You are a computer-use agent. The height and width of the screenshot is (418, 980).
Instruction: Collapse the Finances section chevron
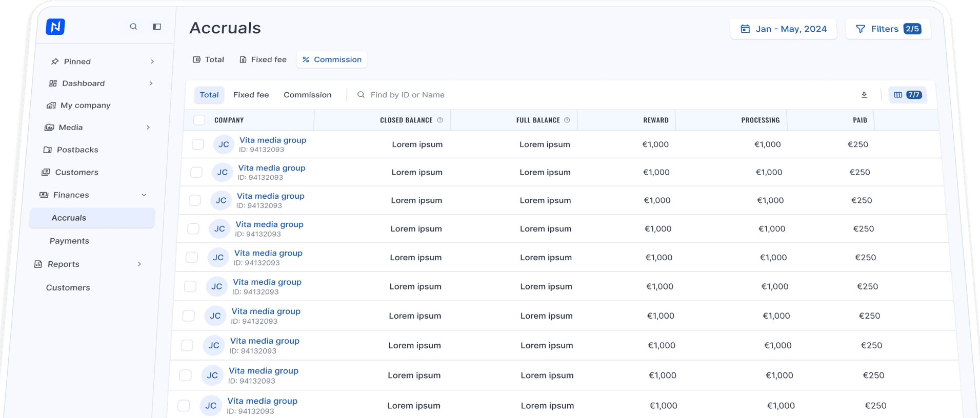click(x=144, y=195)
